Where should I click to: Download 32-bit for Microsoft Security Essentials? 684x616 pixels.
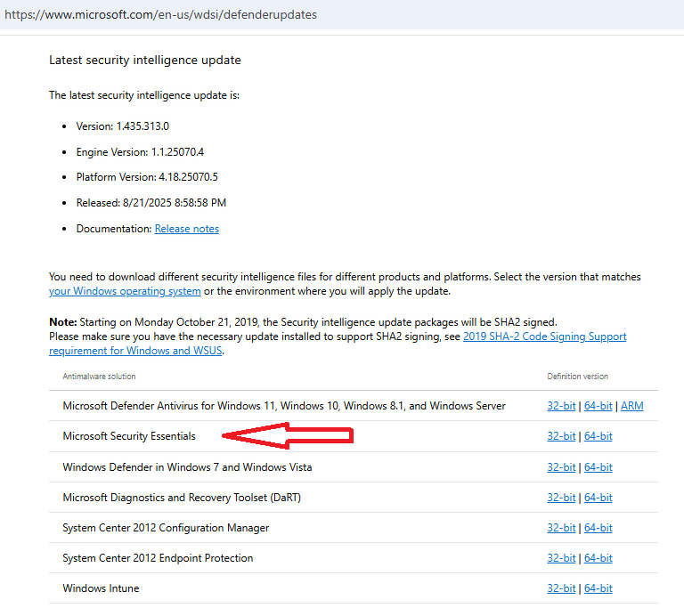561,436
